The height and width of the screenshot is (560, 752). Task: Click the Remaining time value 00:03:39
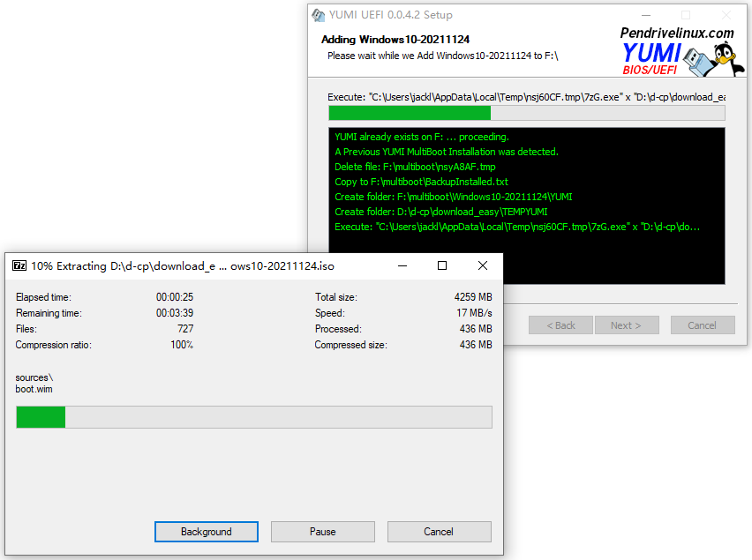pyautogui.click(x=175, y=313)
